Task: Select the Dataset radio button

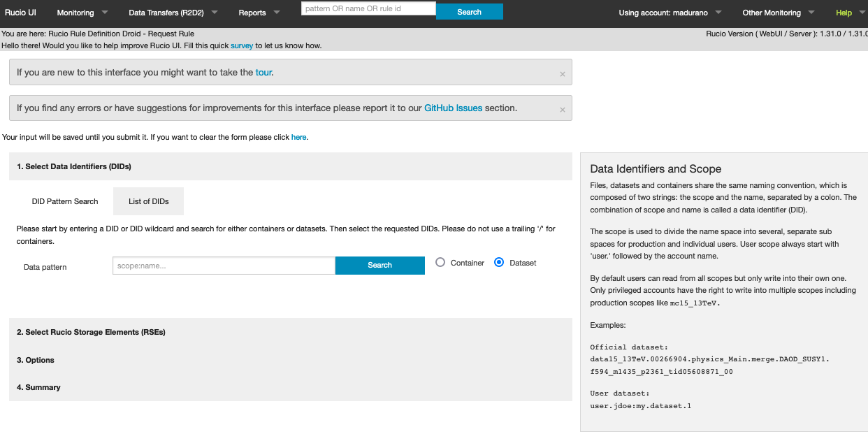Action: click(x=499, y=263)
